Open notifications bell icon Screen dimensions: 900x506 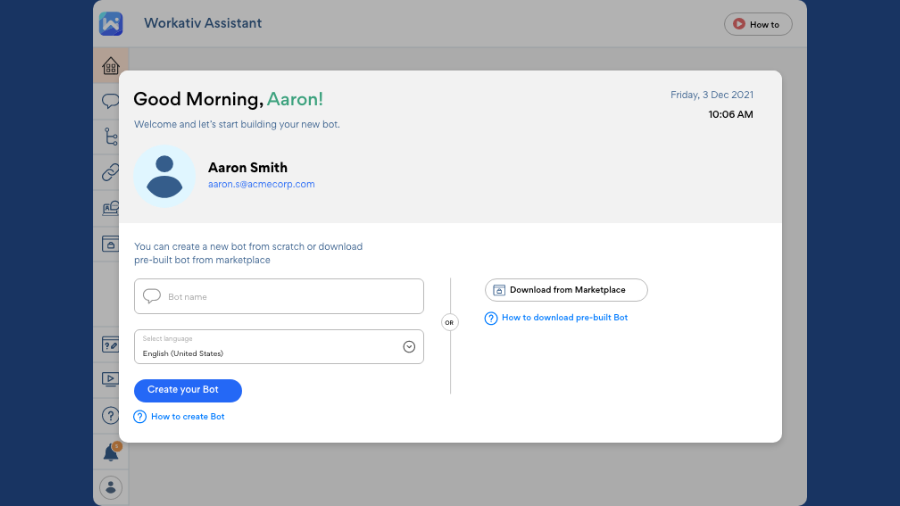[x=111, y=452]
